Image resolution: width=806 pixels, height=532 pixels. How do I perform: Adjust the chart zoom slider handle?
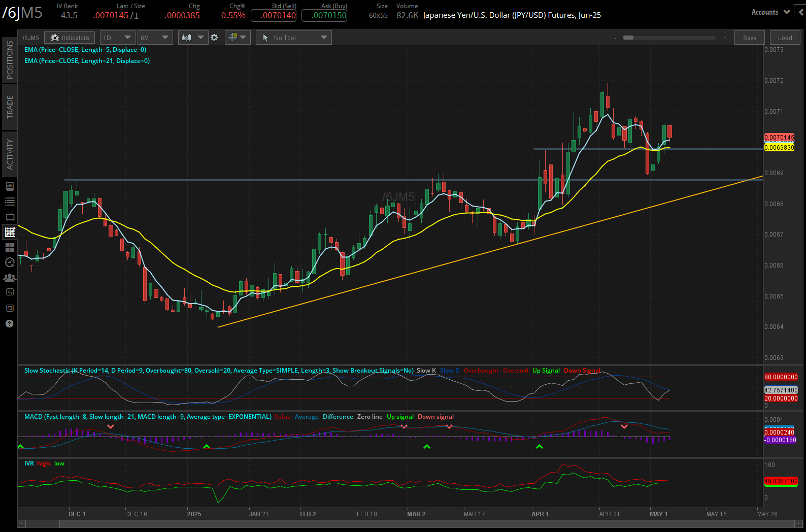tap(628, 38)
